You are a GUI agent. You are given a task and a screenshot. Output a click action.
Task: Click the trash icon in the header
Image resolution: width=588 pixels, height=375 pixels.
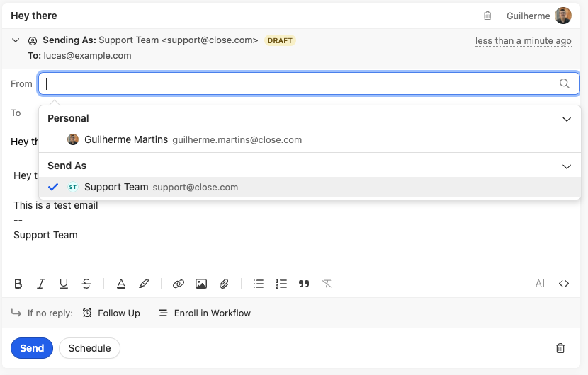[487, 16]
